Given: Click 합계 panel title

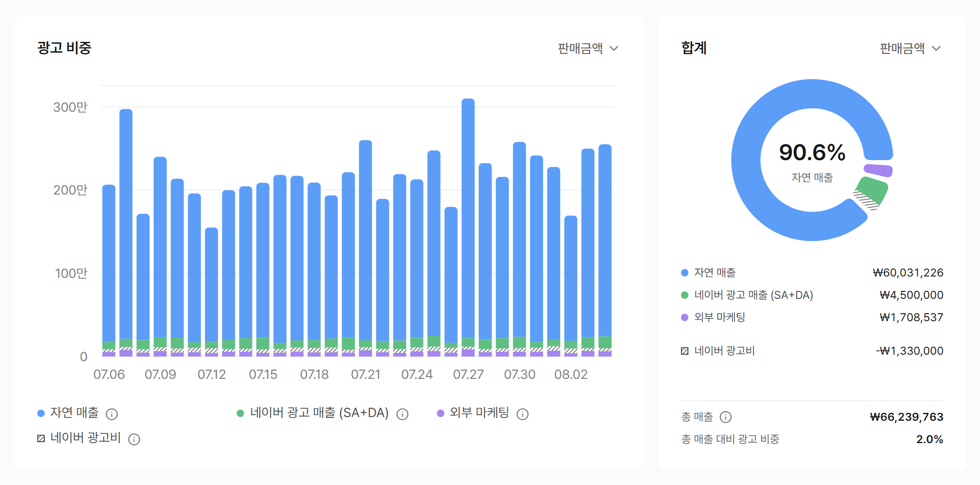Looking at the screenshot, I should click(694, 48).
